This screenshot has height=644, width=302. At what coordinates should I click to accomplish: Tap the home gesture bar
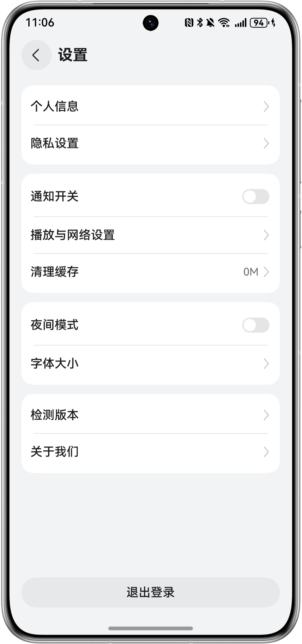click(x=150, y=628)
